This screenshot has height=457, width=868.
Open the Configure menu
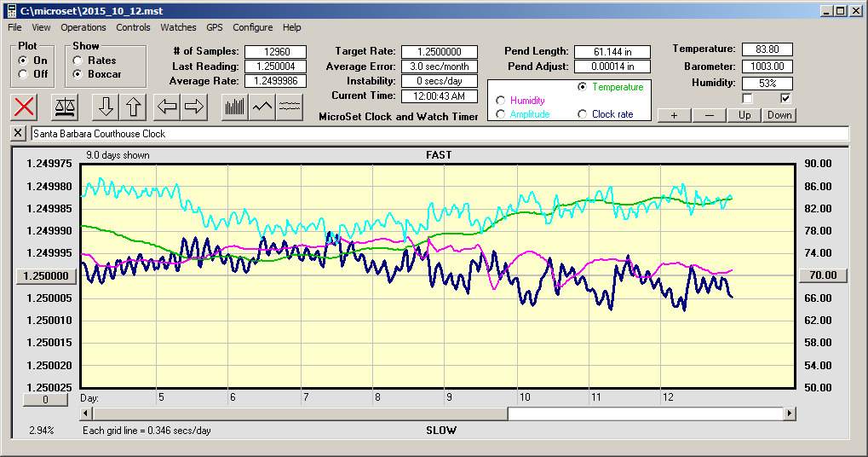(253, 27)
